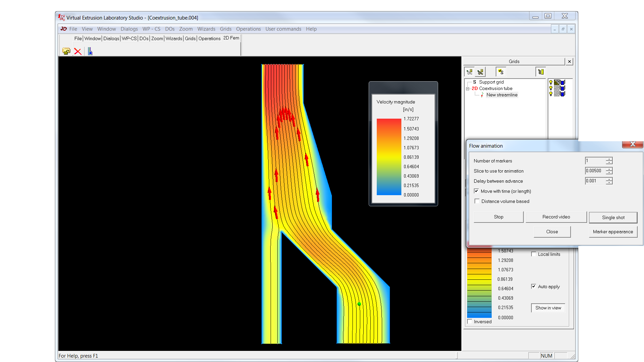Toggle the Auto apply checkbox
644x362 pixels.
pyautogui.click(x=533, y=286)
